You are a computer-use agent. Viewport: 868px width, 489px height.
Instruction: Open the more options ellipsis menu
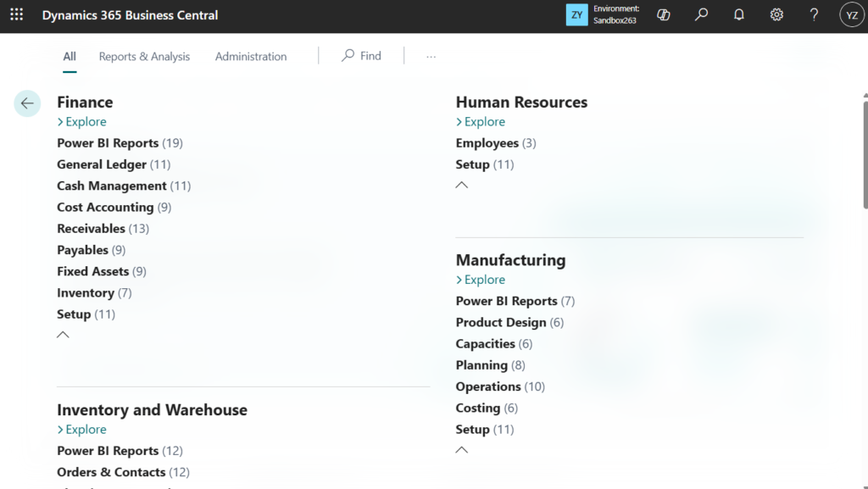pos(431,57)
